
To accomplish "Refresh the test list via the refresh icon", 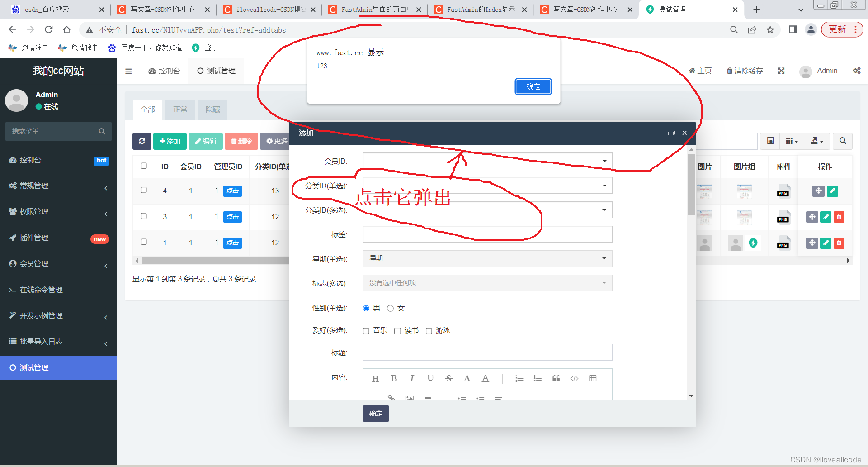I will (x=142, y=141).
